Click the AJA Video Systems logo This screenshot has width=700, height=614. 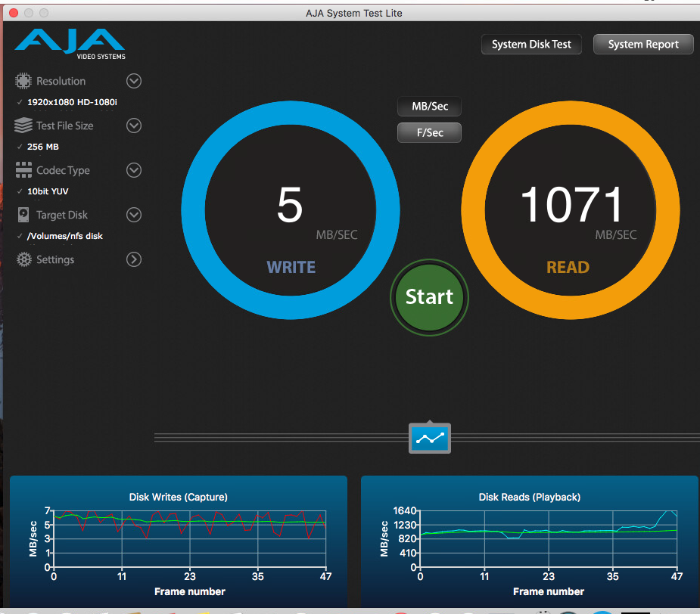(x=70, y=44)
